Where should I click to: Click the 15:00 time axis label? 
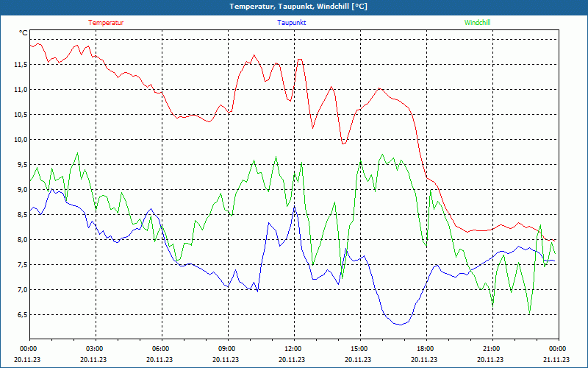point(359,349)
